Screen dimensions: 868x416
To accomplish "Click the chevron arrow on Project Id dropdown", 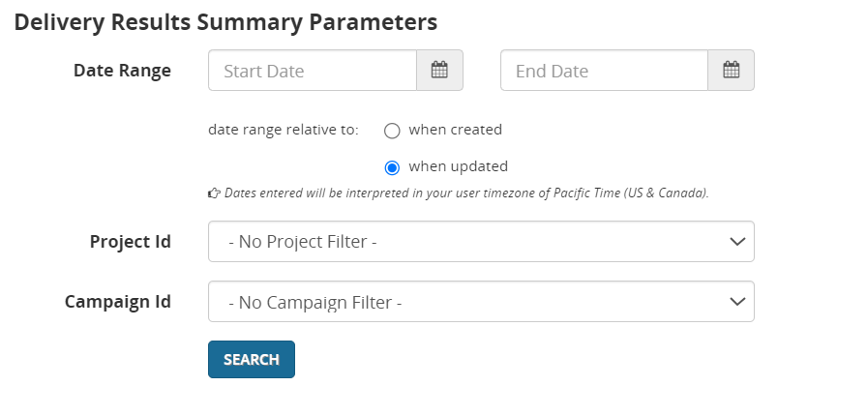I will coord(737,242).
